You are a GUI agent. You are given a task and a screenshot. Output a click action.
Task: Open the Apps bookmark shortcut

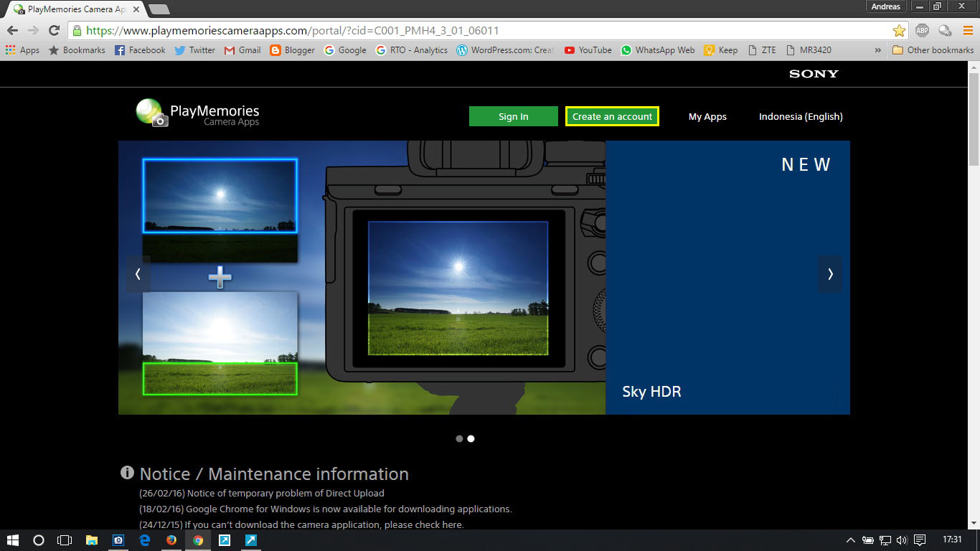coord(22,50)
